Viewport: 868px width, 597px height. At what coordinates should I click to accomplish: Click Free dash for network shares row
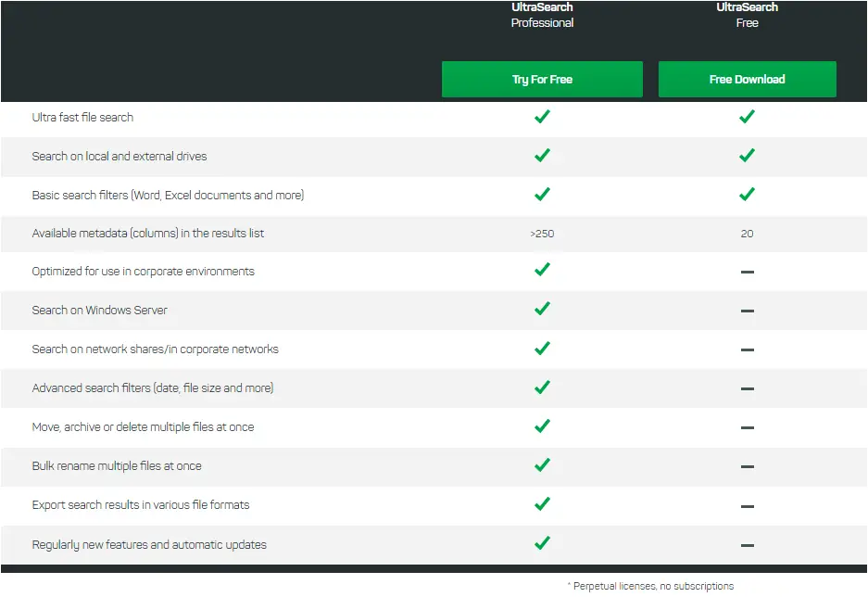pos(747,350)
